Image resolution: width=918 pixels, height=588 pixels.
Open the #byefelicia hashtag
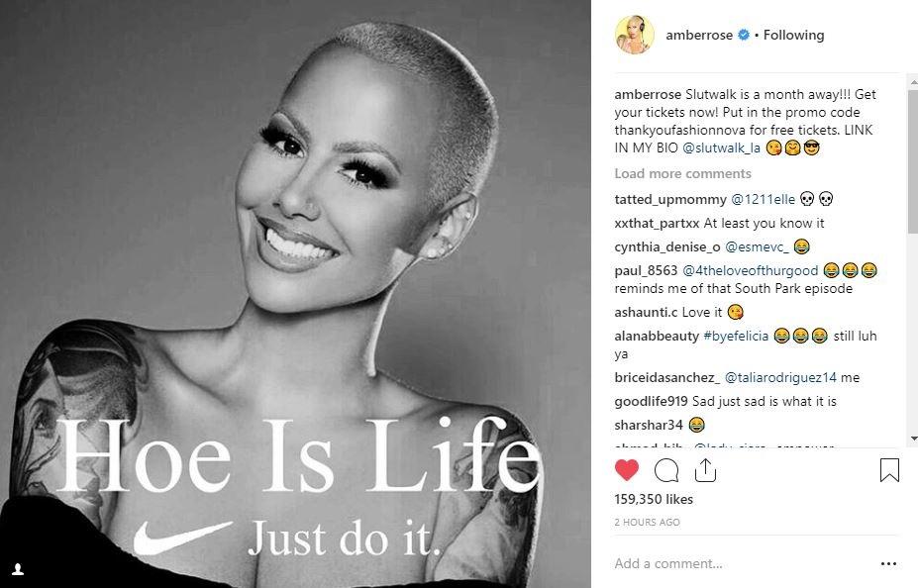(x=736, y=336)
